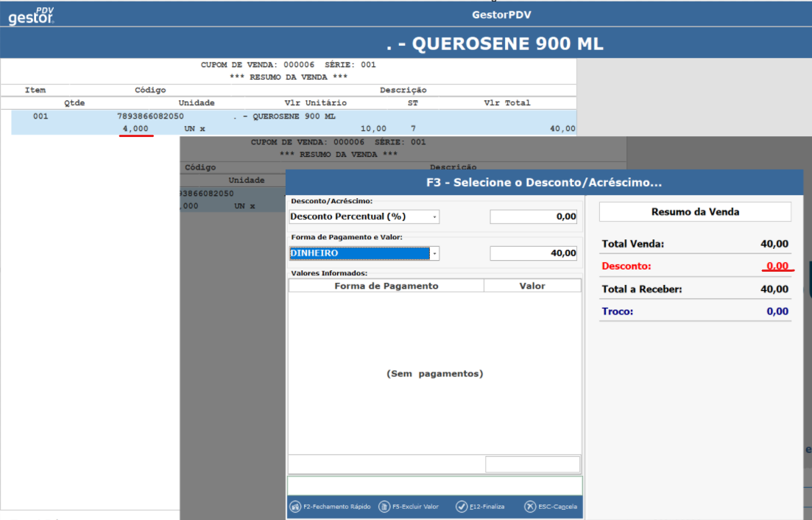The image size is (812, 520).
Task: Click the Valor column header
Action: tap(532, 286)
